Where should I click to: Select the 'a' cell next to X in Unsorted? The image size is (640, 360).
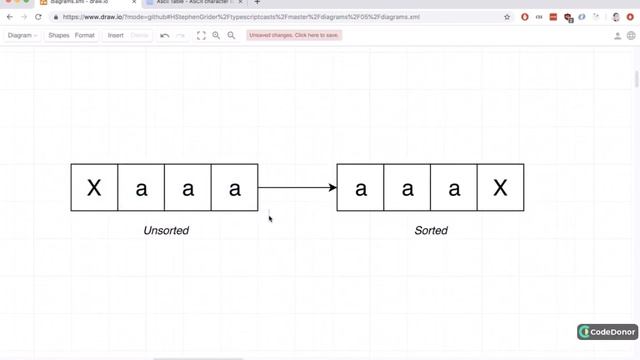(141, 187)
